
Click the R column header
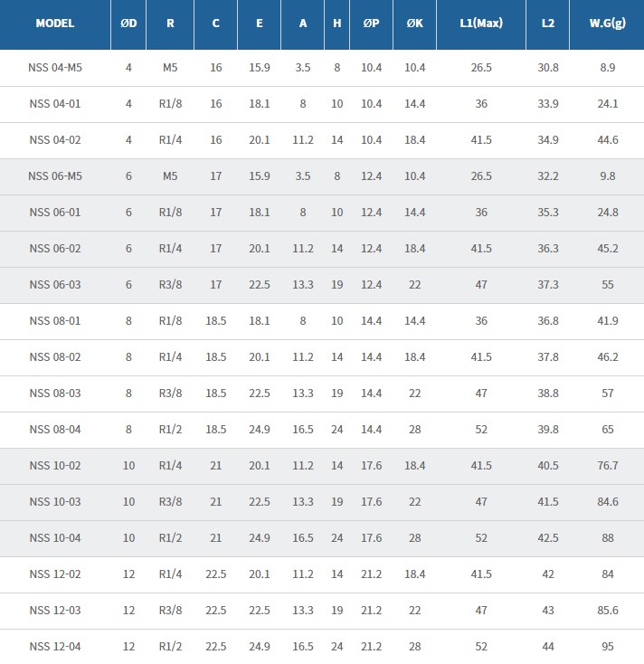[170, 24]
